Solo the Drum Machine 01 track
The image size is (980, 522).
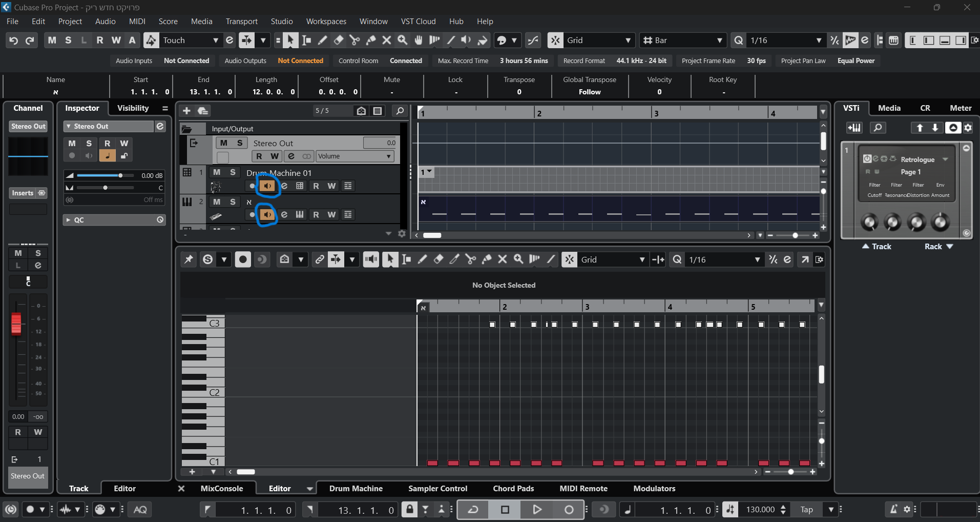tap(233, 172)
